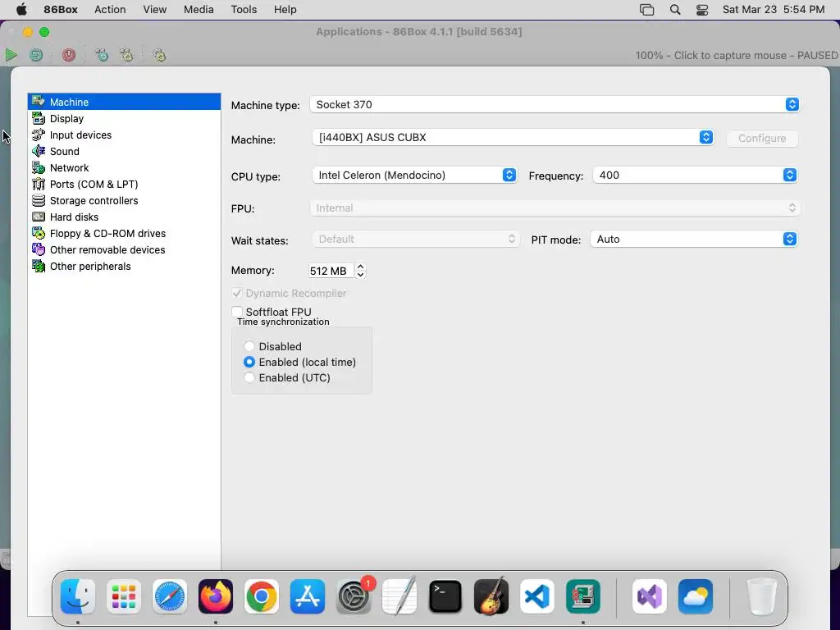
Task: Open the View menu
Action: [x=155, y=10]
